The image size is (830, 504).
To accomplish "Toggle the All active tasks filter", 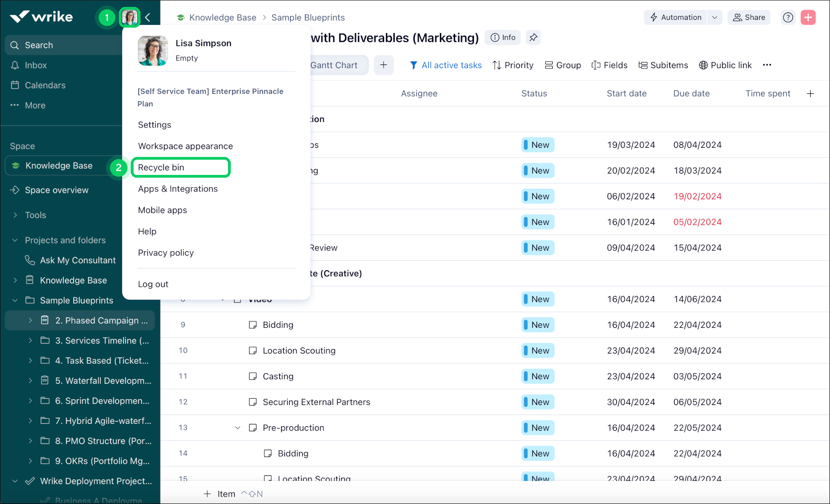I will coord(445,65).
